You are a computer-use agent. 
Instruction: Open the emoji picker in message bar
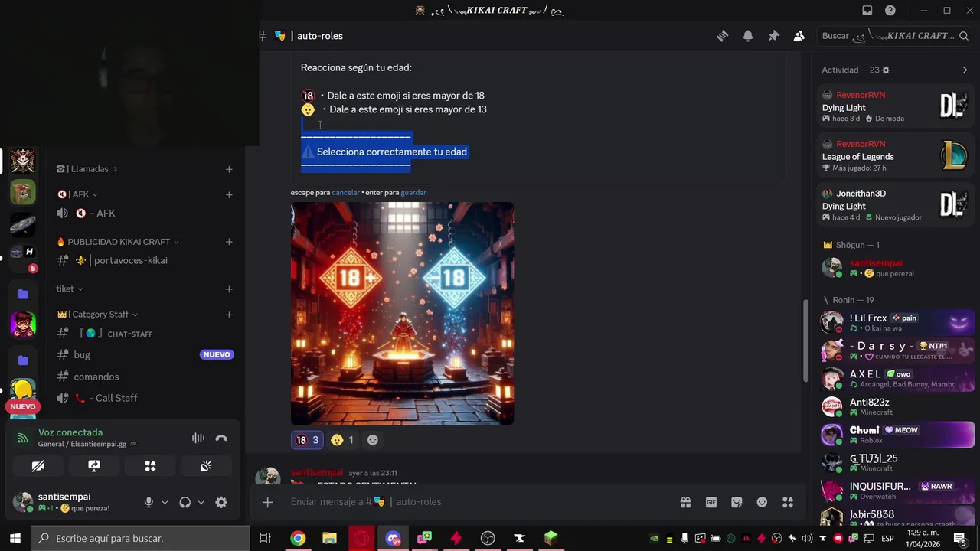762,502
